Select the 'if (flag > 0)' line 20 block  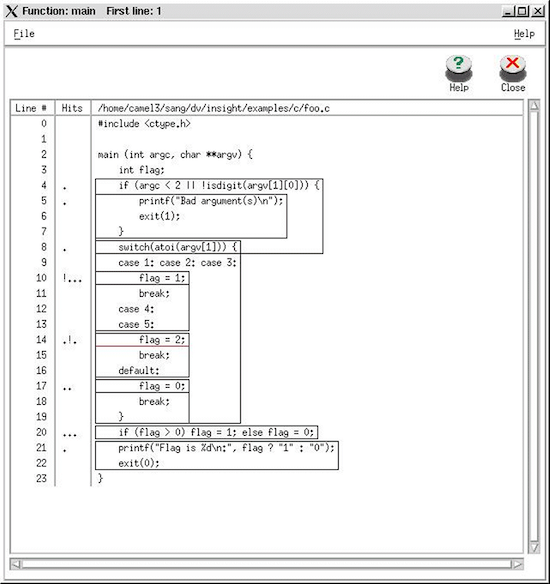point(207,432)
